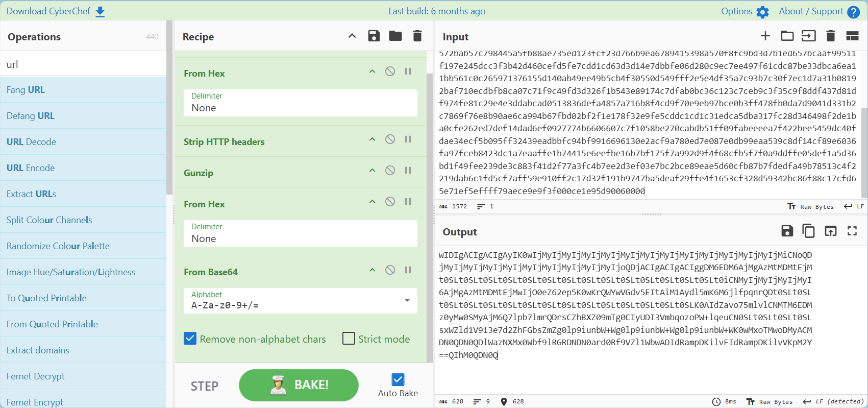
Task: Select URL Encode operation
Action: coord(83,168)
